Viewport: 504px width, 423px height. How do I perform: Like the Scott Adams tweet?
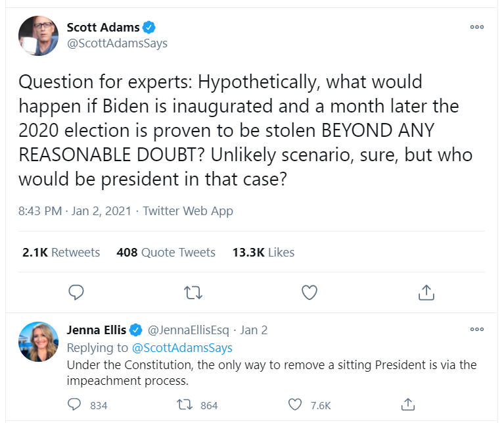[x=309, y=291]
